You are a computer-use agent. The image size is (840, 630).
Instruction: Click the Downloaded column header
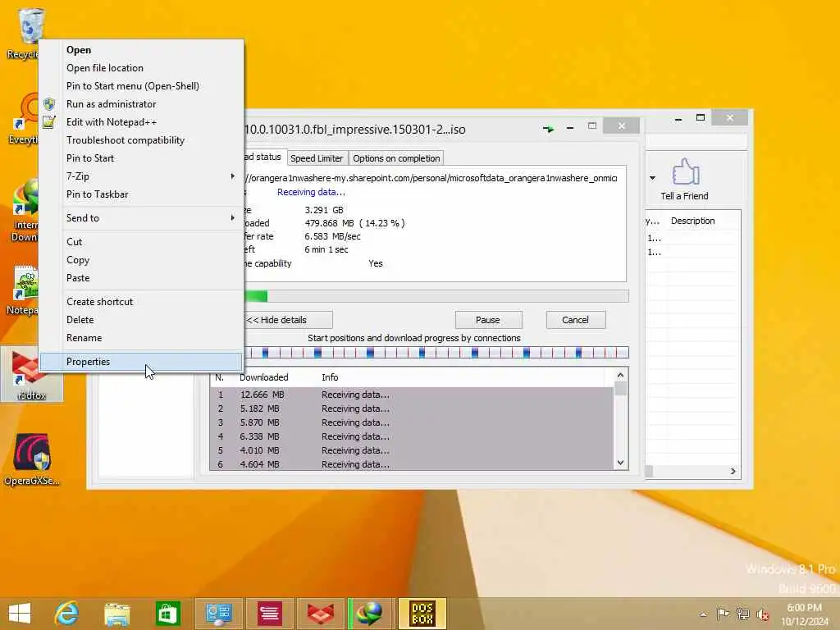[x=263, y=377]
